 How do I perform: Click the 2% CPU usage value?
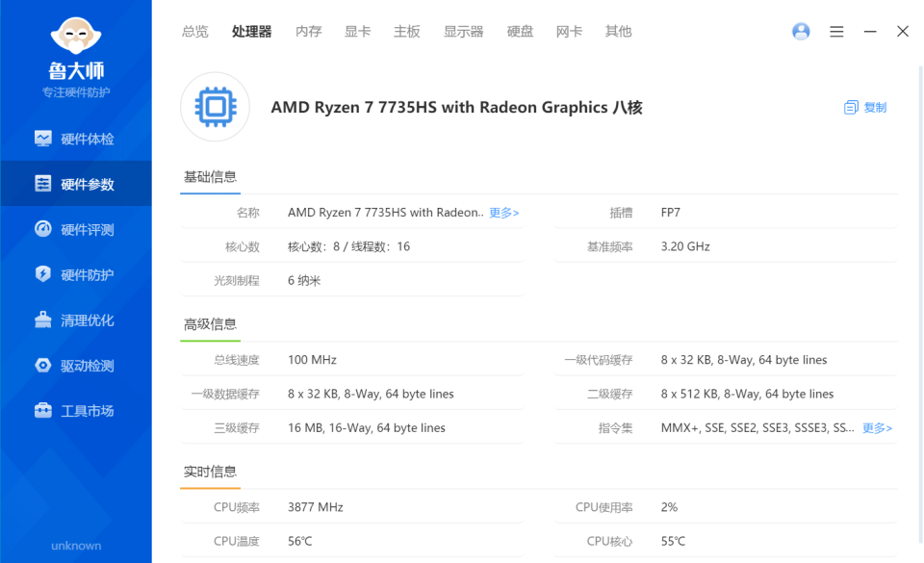coord(669,507)
